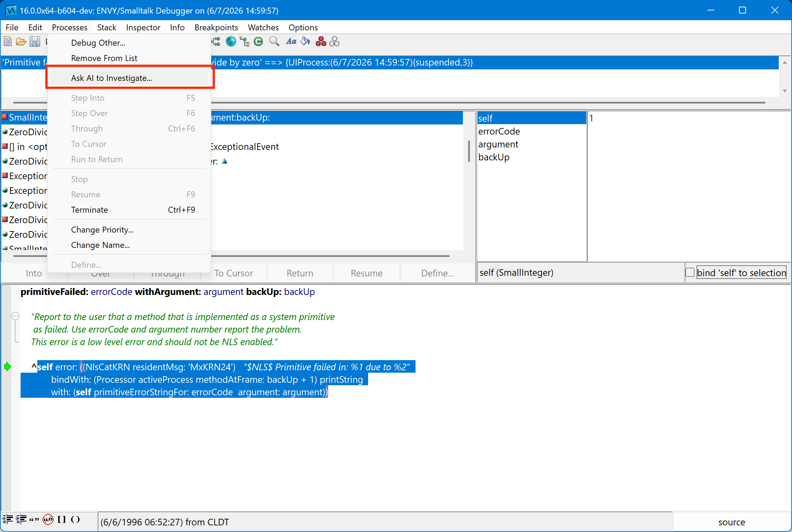Click the square brackets icon

point(62,519)
